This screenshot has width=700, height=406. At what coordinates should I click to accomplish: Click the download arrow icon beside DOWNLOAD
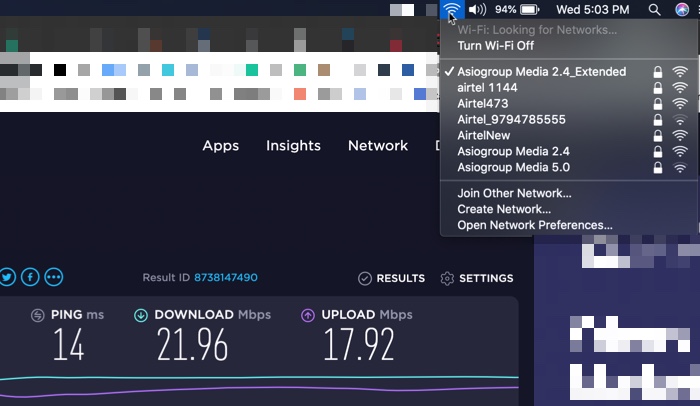pyautogui.click(x=141, y=315)
